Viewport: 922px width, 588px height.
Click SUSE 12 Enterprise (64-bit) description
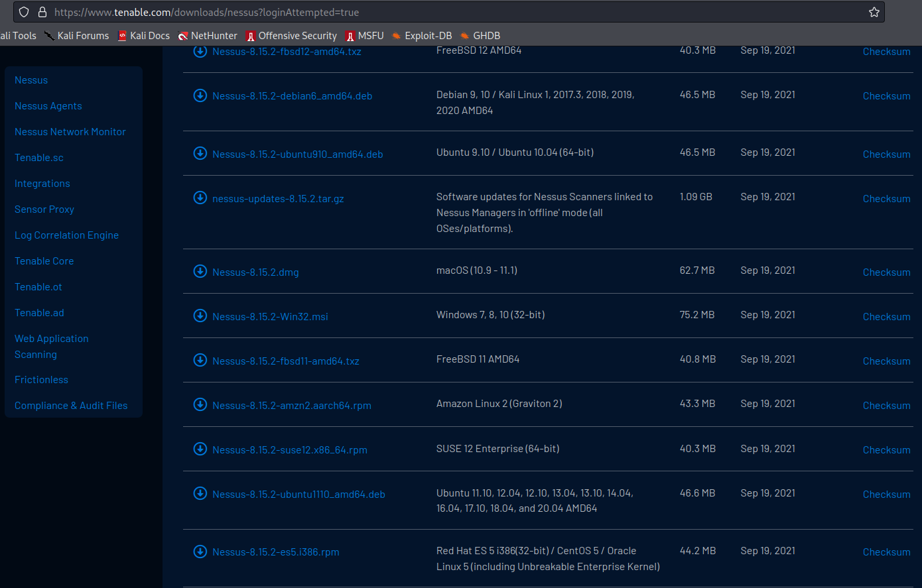[x=497, y=449]
